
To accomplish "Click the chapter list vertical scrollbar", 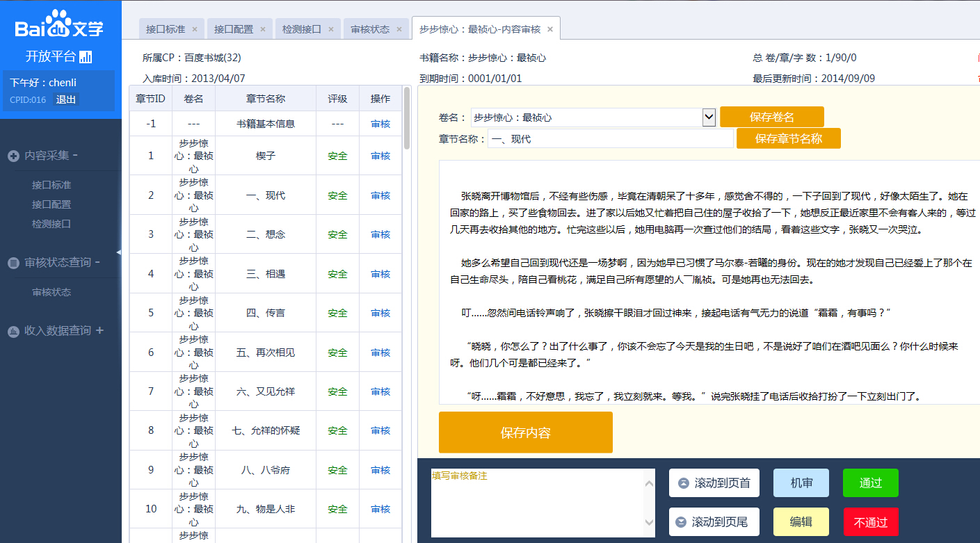I will click(407, 118).
